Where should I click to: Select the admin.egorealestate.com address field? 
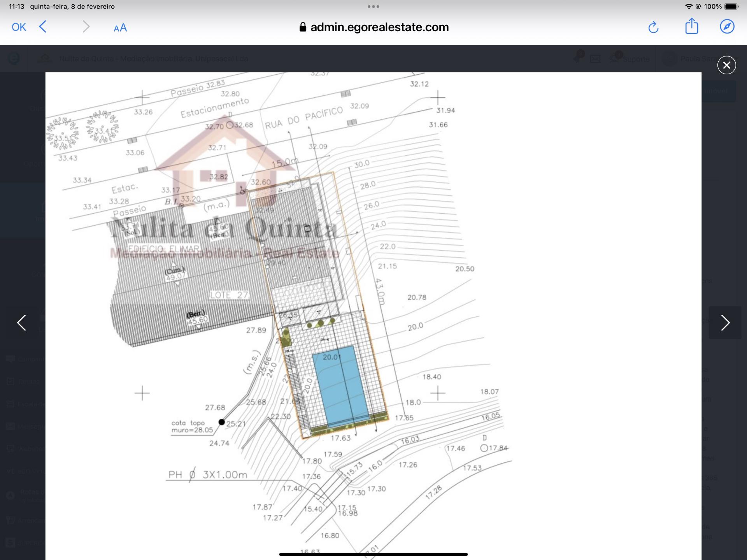pos(379,27)
